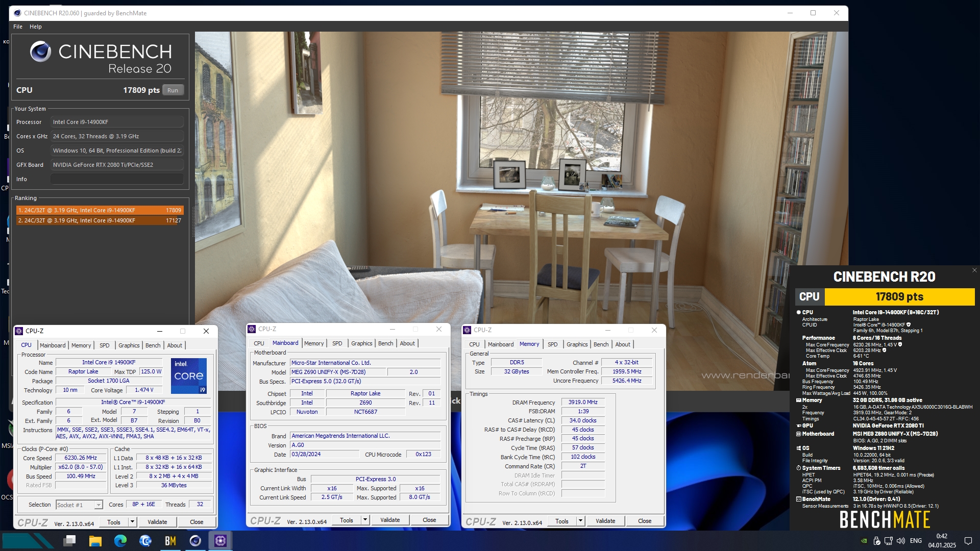Screen dimensions: 980x551
Task: Switch to Graphics tab in CPU-Z CPU window
Action: [129, 345]
